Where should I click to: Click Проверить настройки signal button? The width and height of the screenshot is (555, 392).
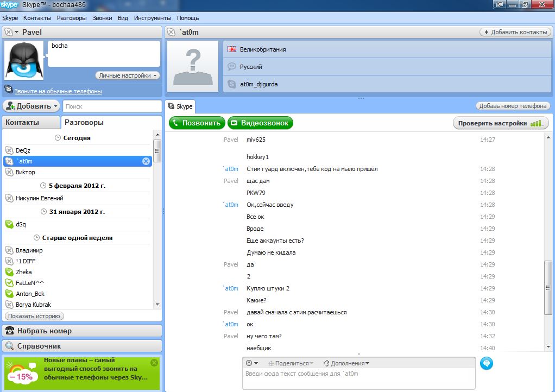coord(501,123)
